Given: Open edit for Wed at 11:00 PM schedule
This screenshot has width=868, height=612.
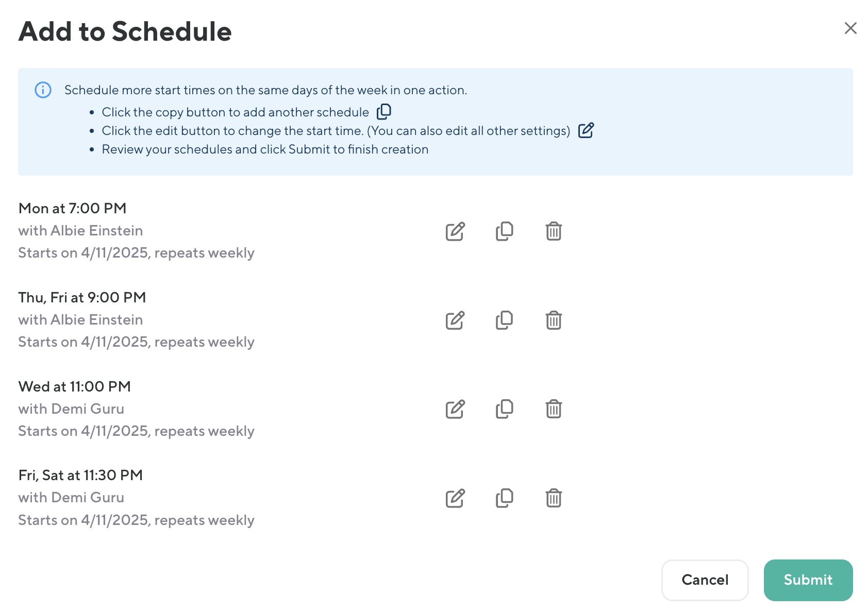Looking at the screenshot, I should (x=455, y=409).
